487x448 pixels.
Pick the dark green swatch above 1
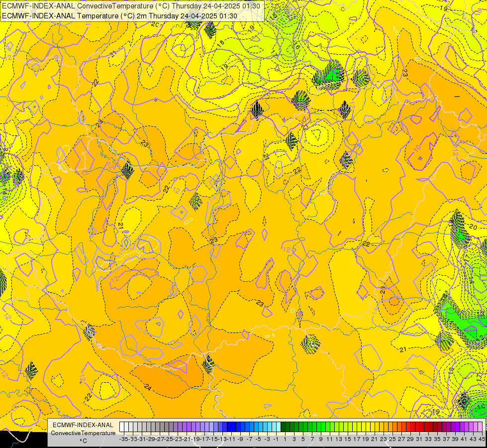[283, 427]
